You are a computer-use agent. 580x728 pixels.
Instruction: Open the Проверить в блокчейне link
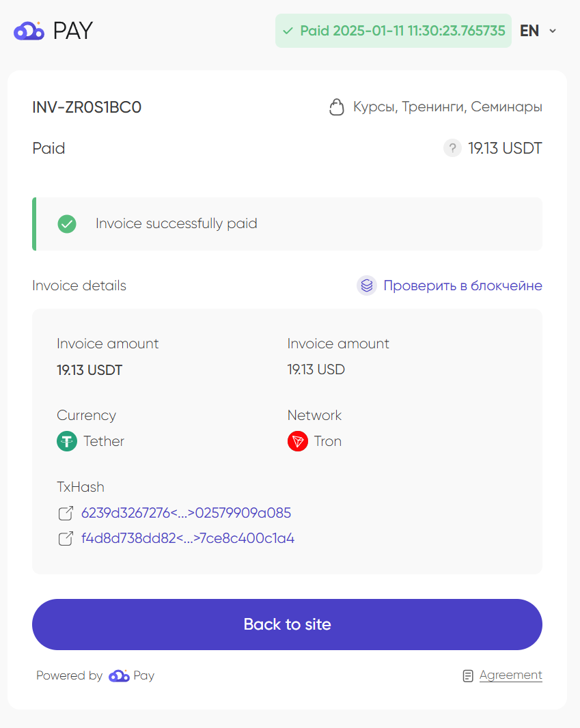click(x=462, y=285)
